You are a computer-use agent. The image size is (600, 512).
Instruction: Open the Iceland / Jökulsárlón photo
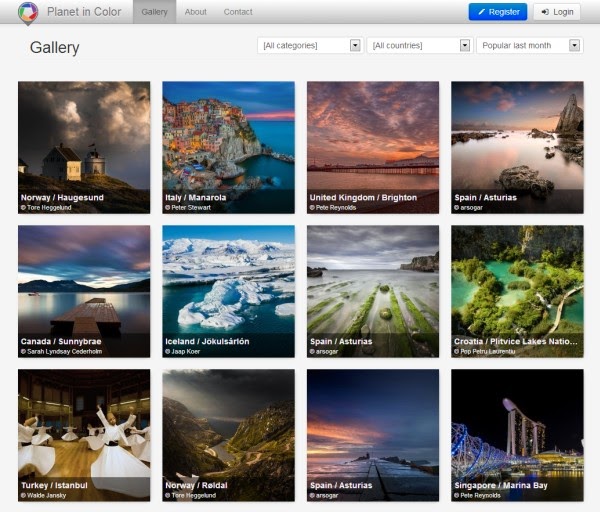[228, 291]
